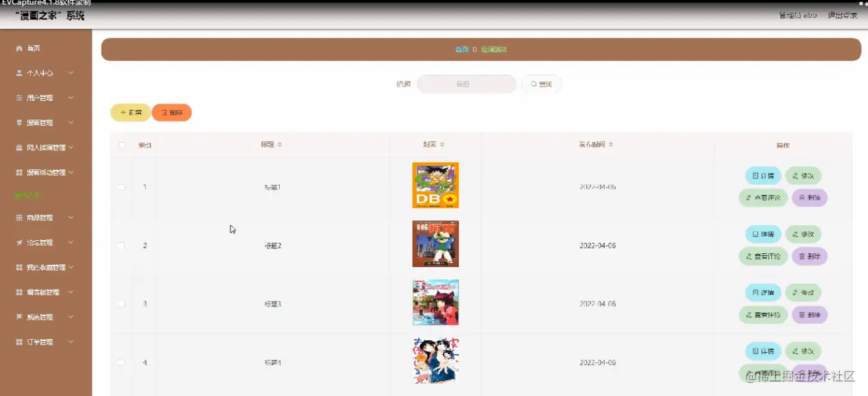868x396 pixels.
Task: Click the flag icon beside 系统管理
Action: point(19,317)
